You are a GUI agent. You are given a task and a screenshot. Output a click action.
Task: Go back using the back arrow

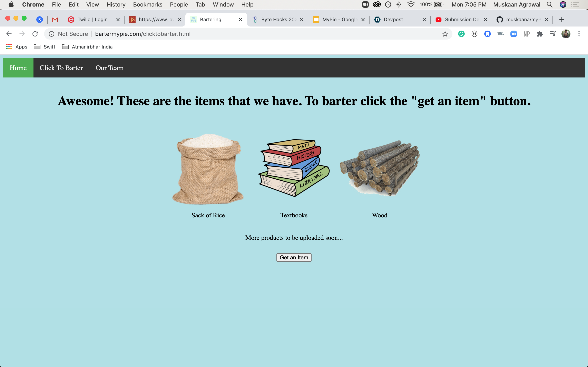(x=9, y=34)
